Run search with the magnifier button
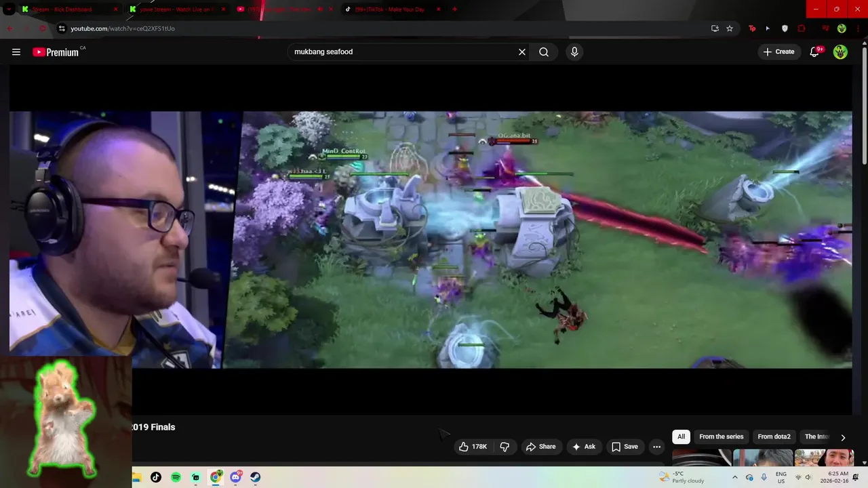Image resolution: width=868 pixels, height=488 pixels. point(544,52)
